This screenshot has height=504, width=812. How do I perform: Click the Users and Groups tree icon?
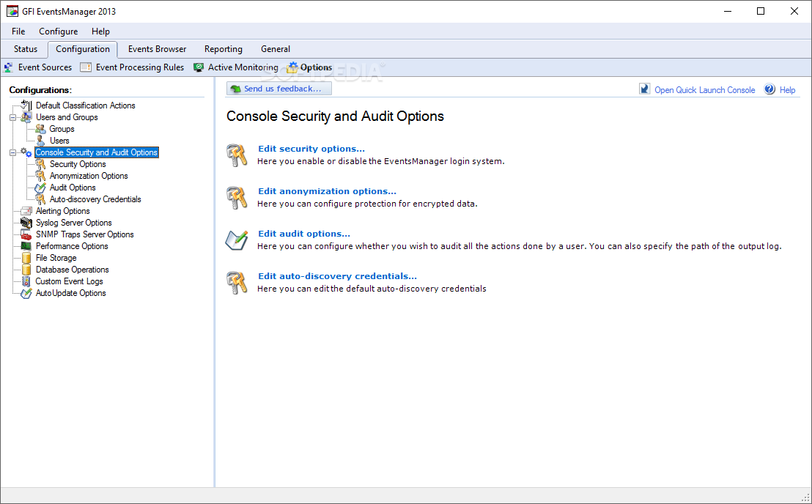pyautogui.click(x=26, y=117)
